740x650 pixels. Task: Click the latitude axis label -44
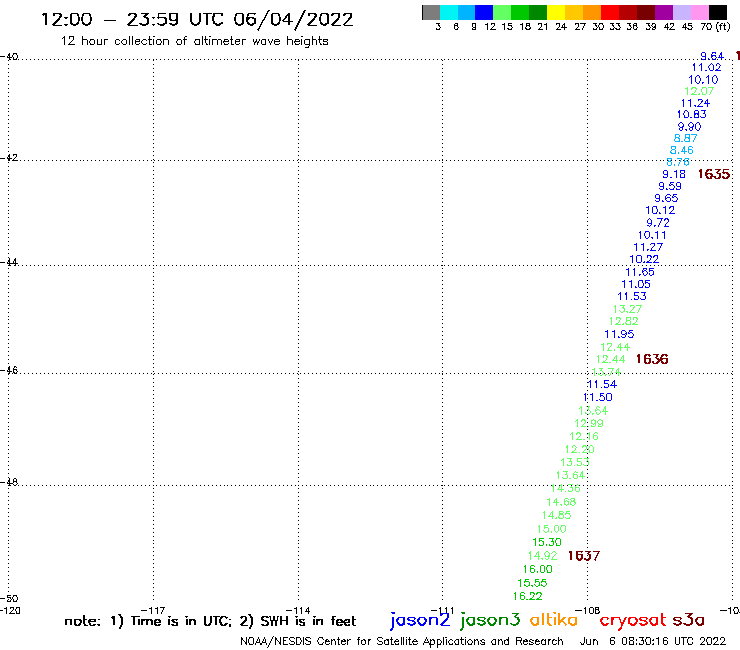tap(9, 262)
